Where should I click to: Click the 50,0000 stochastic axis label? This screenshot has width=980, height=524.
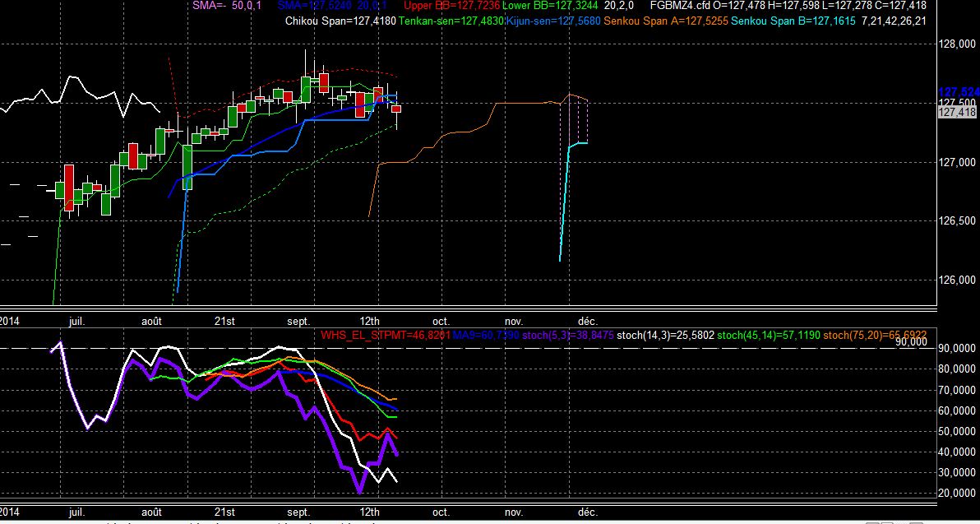tap(958, 431)
